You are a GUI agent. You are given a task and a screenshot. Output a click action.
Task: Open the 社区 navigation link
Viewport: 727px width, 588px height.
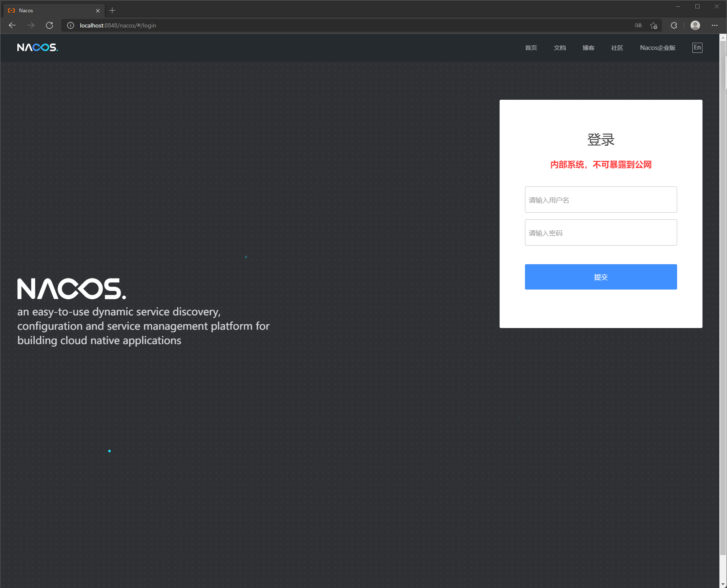coord(617,48)
